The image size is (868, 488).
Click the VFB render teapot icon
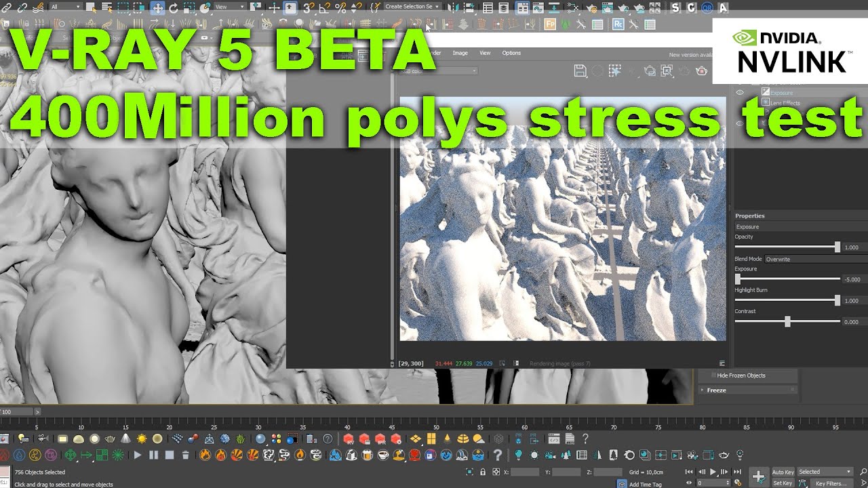tap(701, 70)
